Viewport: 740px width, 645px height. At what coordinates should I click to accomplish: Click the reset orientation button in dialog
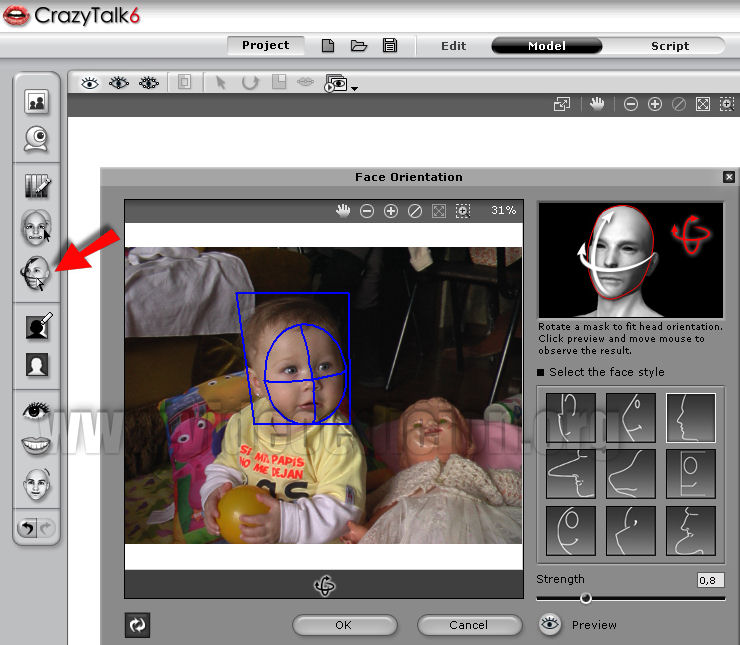137,625
